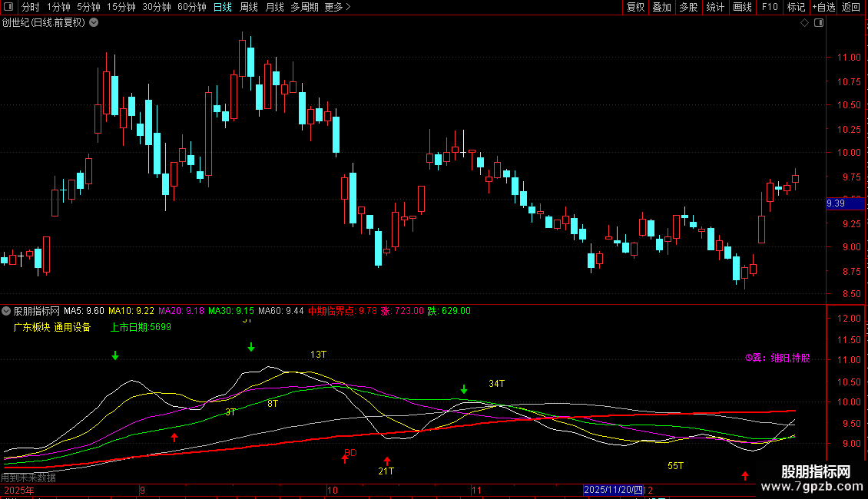868x499 pixels.
Task: Switch to the 60分钟 period tab
Action: (192, 7)
